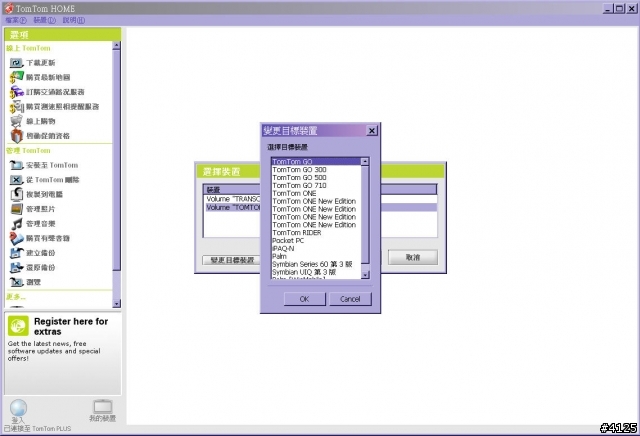This screenshot has width=640, height=436.
Task: Select the 訂購交通路況服務 traffic service icon
Action: 16,92
